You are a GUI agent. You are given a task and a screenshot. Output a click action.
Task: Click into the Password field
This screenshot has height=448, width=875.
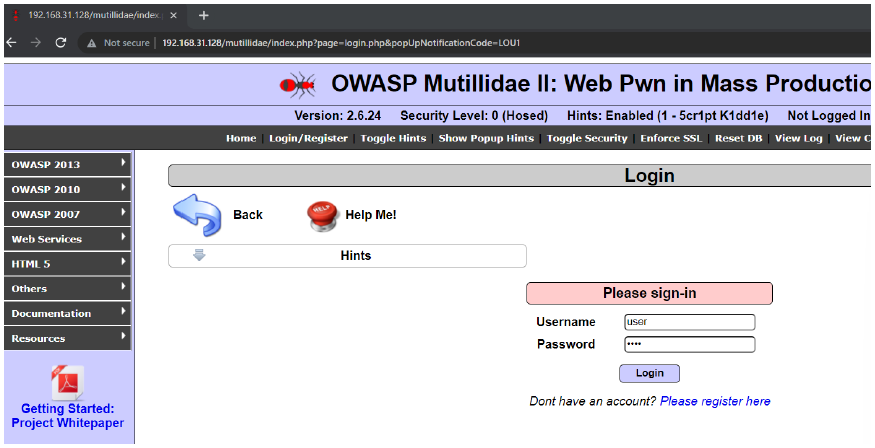tap(690, 344)
